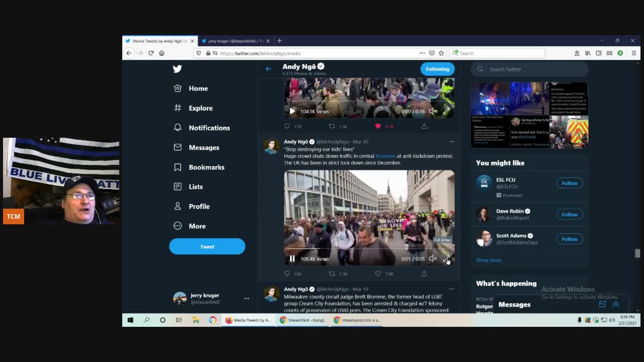This screenshot has height=362, width=644.
Task: Reply to the London protest tweet
Action: (x=287, y=274)
